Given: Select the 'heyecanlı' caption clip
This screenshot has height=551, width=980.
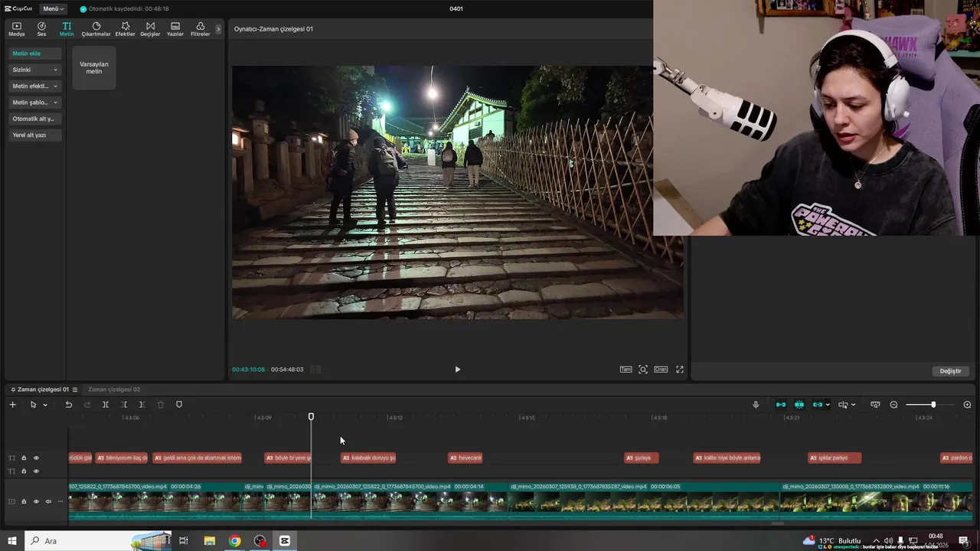Looking at the screenshot, I should pyautogui.click(x=465, y=458).
